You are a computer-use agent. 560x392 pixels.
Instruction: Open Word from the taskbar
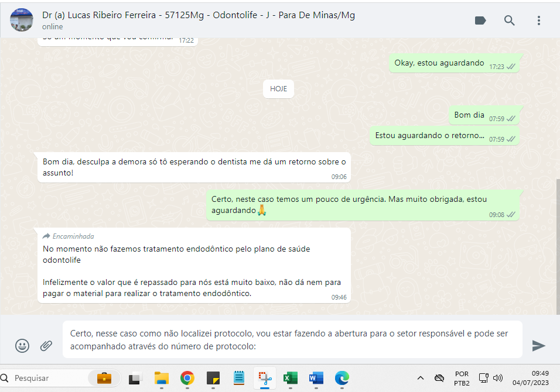(316, 378)
